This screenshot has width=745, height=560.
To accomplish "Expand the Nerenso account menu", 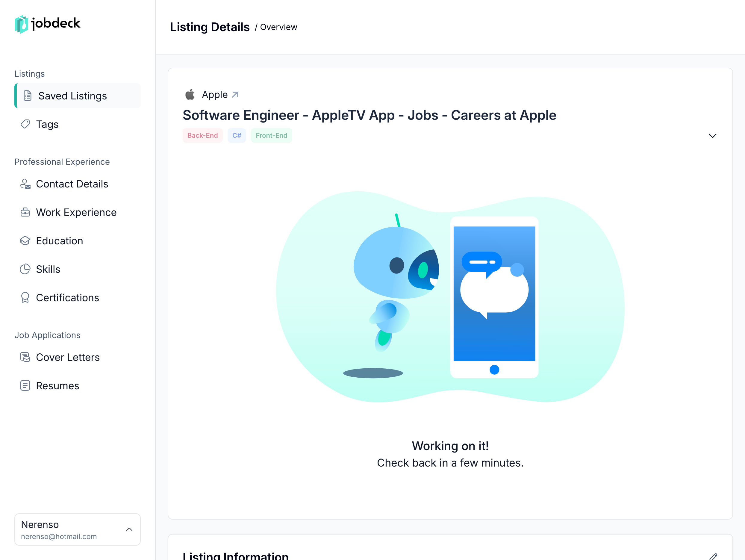I will pyautogui.click(x=78, y=530).
